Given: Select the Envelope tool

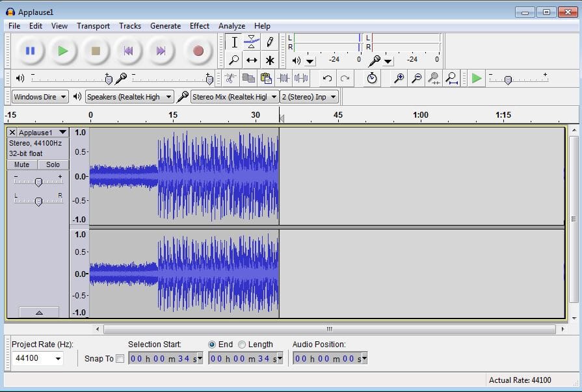Looking at the screenshot, I should tap(252, 42).
